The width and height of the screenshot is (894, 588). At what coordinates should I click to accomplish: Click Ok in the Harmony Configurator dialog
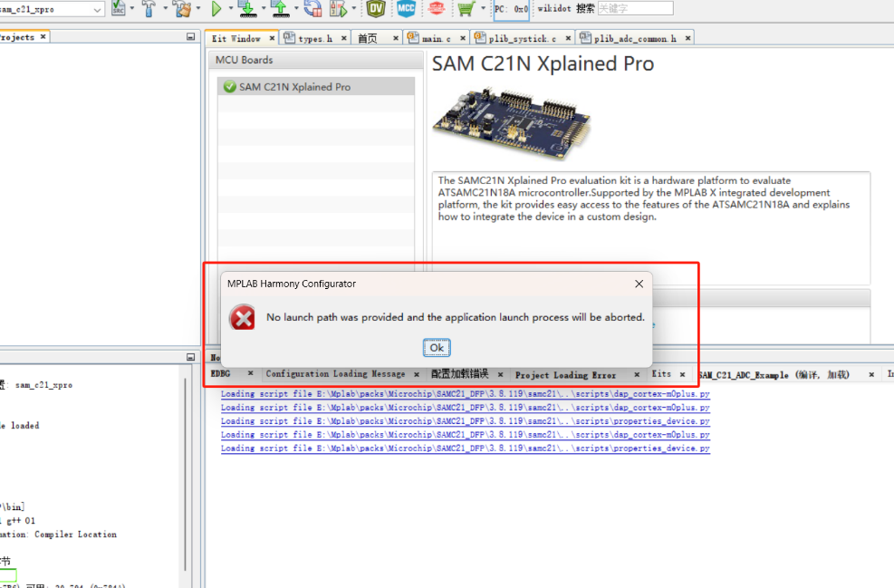(437, 347)
